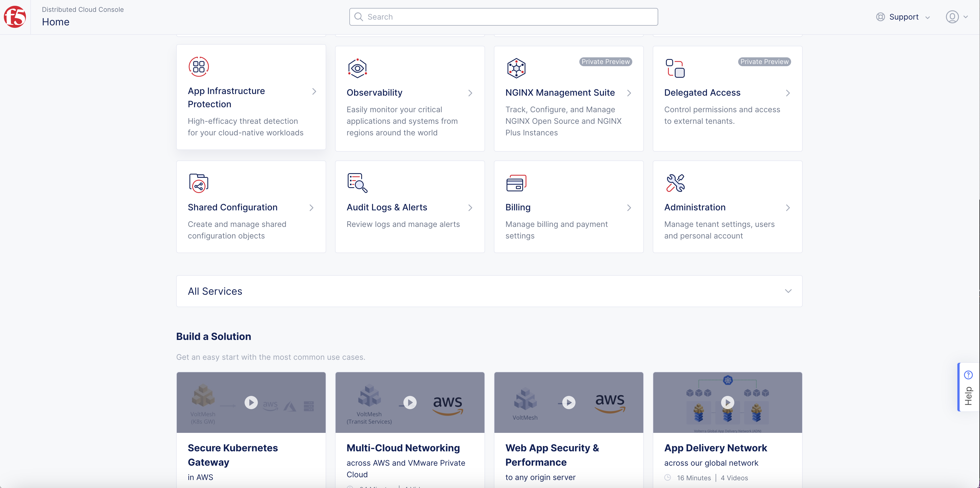Open the user account dropdown

tap(956, 17)
